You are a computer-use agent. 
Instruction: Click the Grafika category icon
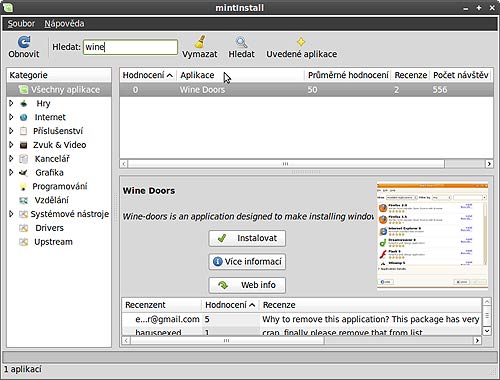pos(23,173)
